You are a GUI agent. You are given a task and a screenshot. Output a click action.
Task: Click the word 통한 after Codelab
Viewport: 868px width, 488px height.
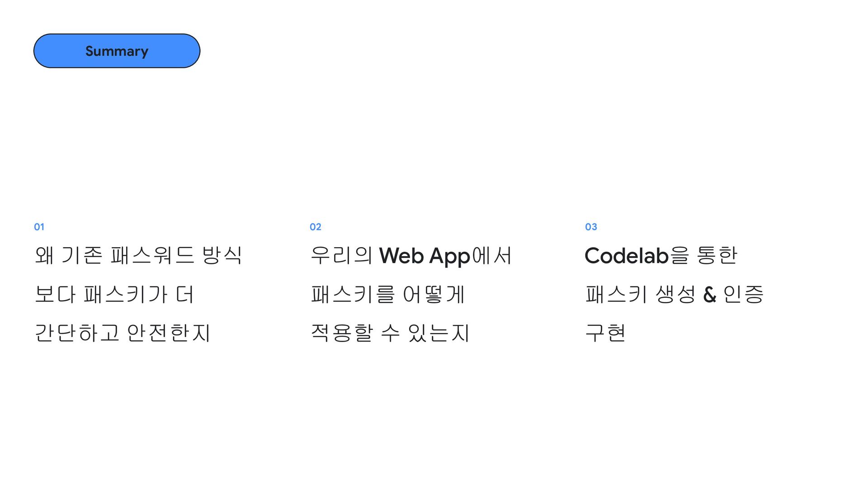pyautogui.click(x=717, y=255)
